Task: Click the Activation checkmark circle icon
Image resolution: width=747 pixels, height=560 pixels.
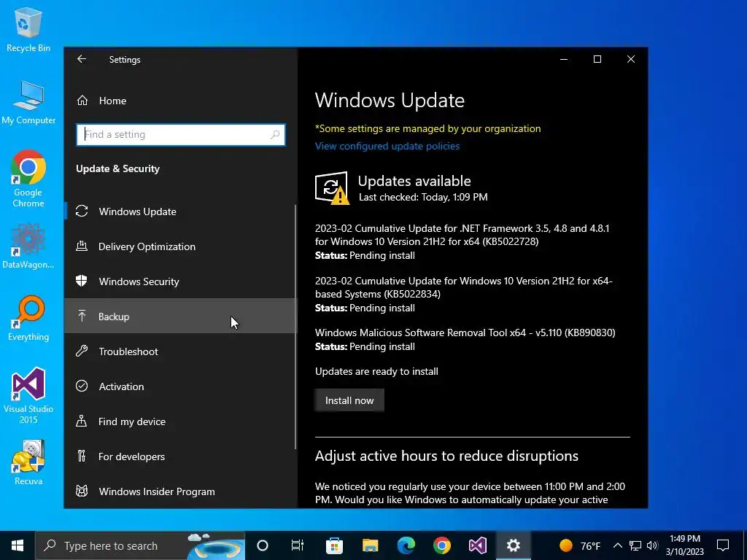Action: click(x=82, y=386)
